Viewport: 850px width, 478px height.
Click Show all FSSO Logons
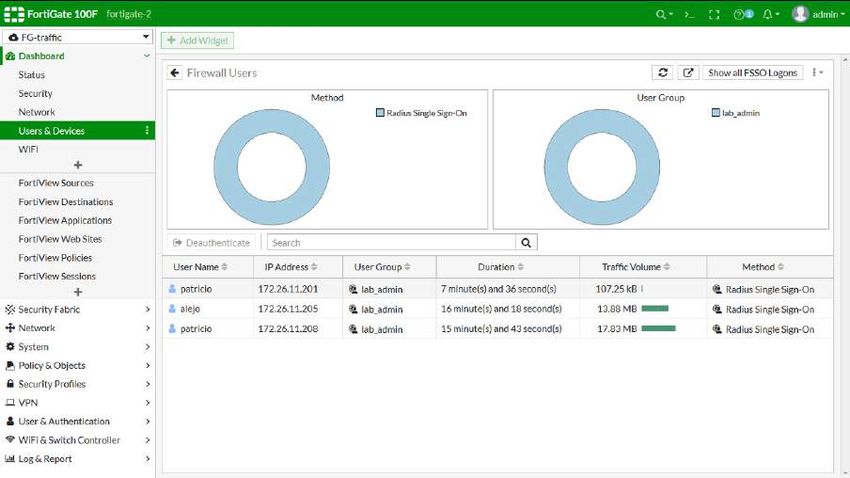pyautogui.click(x=752, y=73)
